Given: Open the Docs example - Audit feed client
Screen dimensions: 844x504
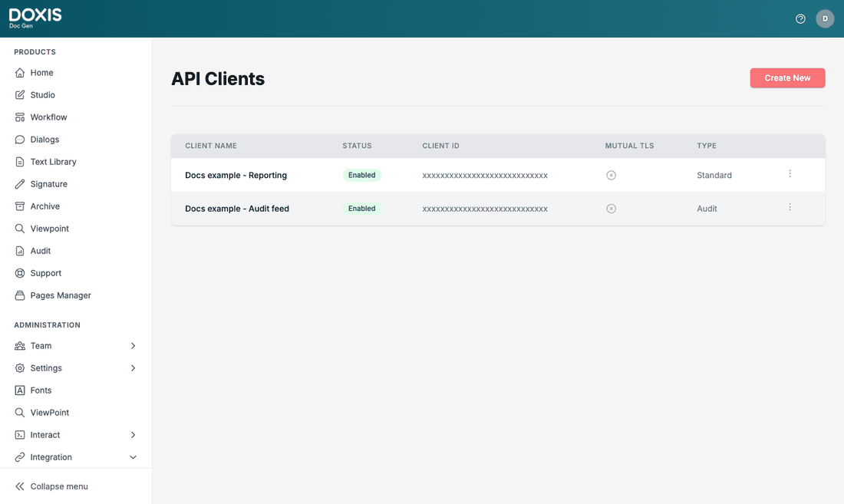Looking at the screenshot, I should click(237, 209).
